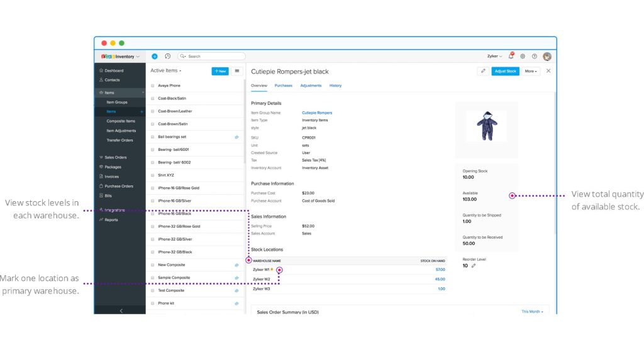The height and width of the screenshot is (362, 644).
Task: Open Item Groups in the sidebar
Action: click(117, 102)
